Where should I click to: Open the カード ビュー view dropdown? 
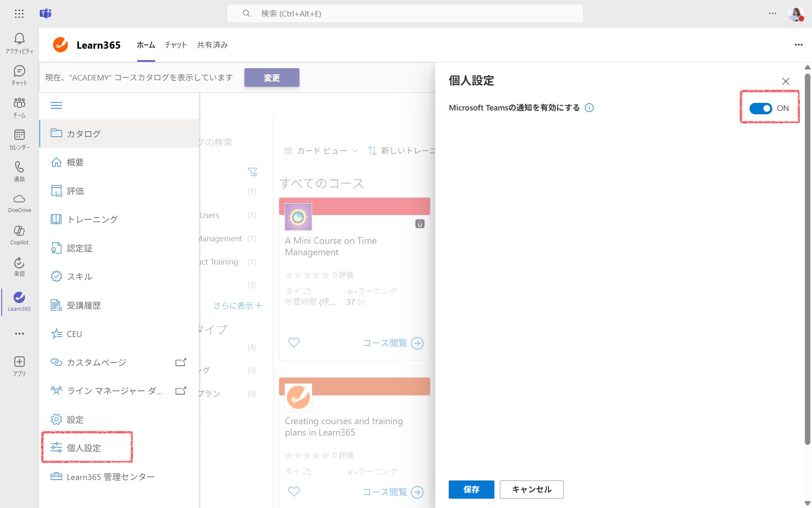click(x=321, y=151)
